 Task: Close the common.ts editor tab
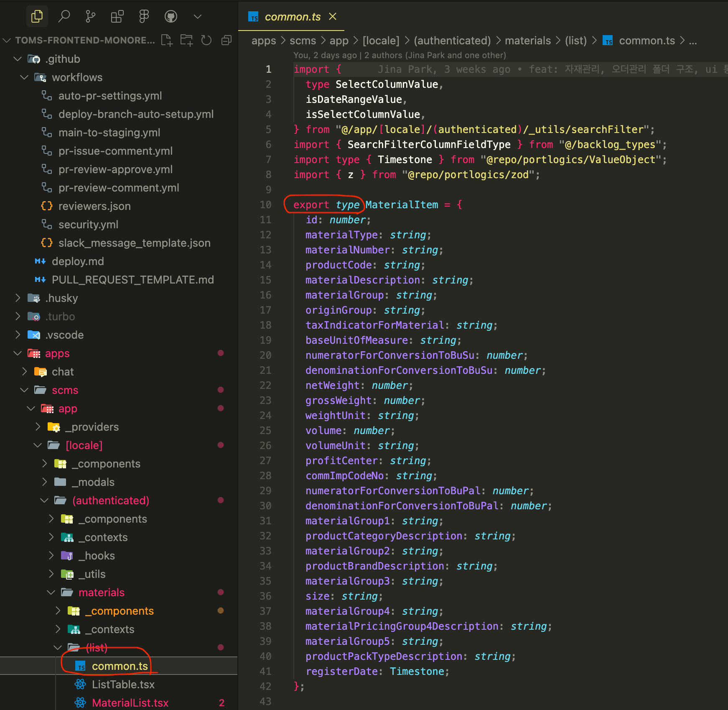pyautogui.click(x=333, y=17)
